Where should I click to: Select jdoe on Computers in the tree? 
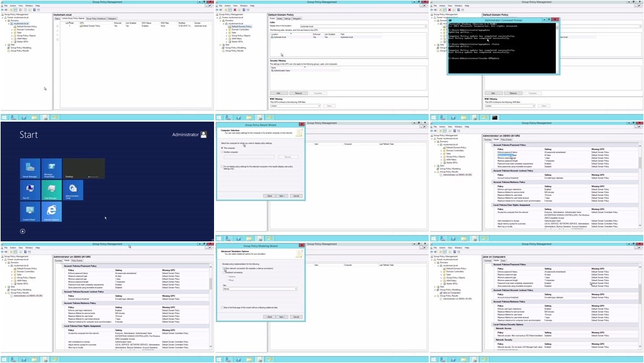coord(453,292)
